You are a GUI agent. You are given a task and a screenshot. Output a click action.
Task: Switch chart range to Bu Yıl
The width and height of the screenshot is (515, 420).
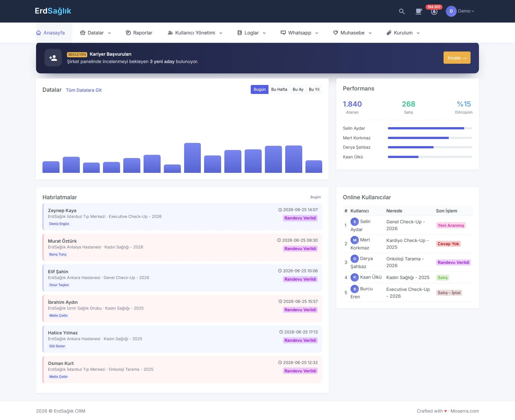pos(314,89)
